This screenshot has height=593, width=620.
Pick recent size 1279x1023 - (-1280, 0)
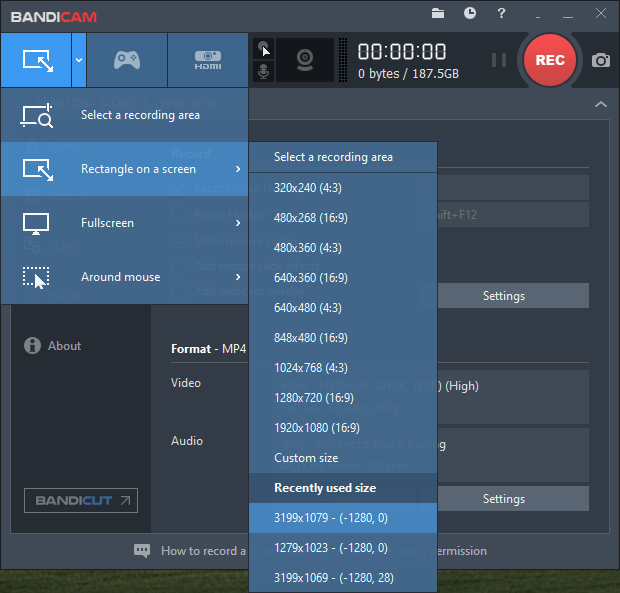343,548
